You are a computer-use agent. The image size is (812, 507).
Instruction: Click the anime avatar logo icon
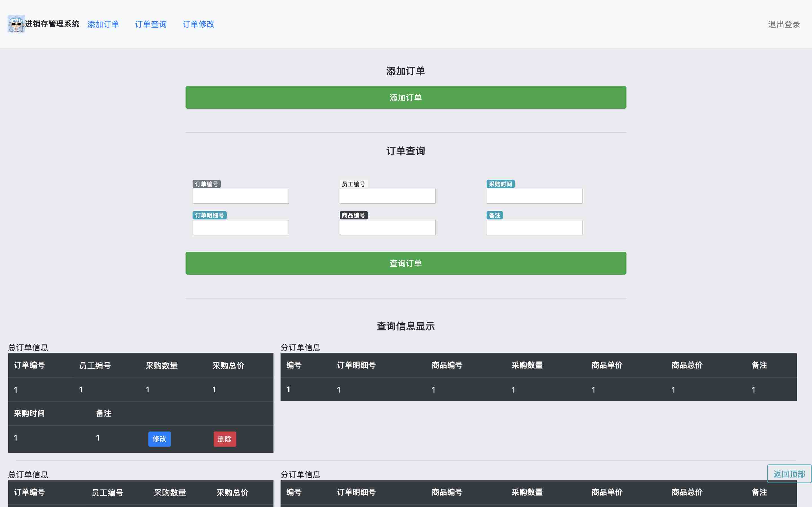pyautogui.click(x=16, y=24)
